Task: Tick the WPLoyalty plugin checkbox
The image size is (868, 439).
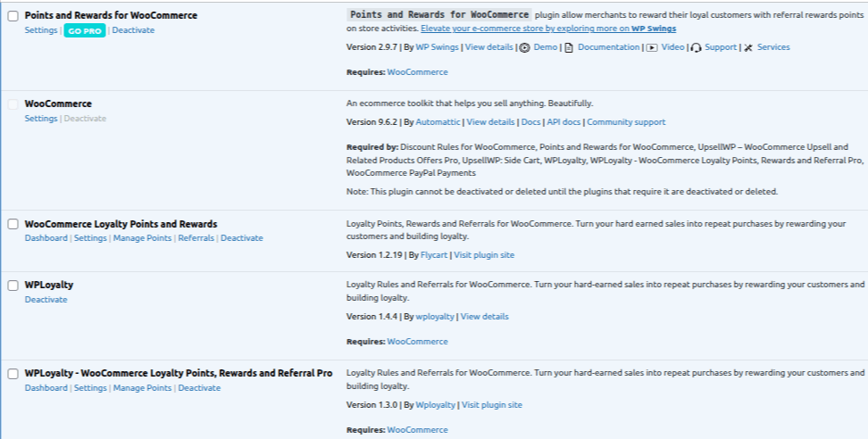Action: pos(13,286)
